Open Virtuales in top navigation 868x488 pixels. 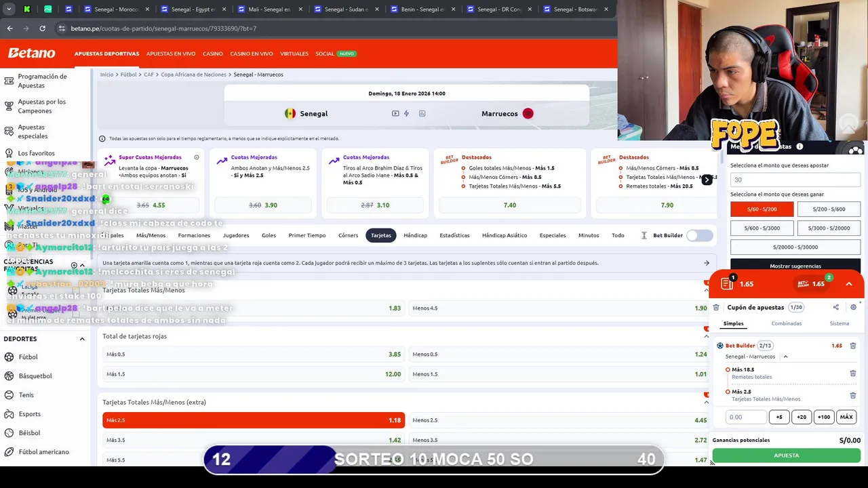294,54
